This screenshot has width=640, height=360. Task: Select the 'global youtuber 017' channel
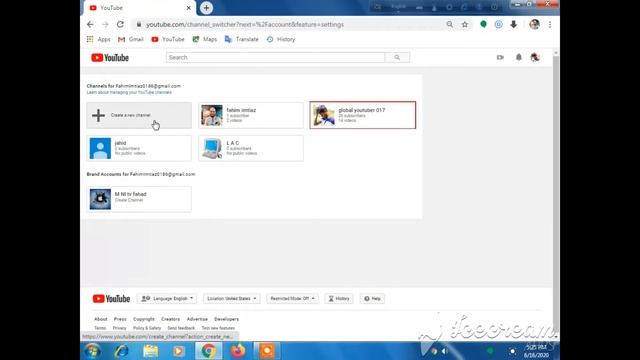pyautogui.click(x=363, y=115)
